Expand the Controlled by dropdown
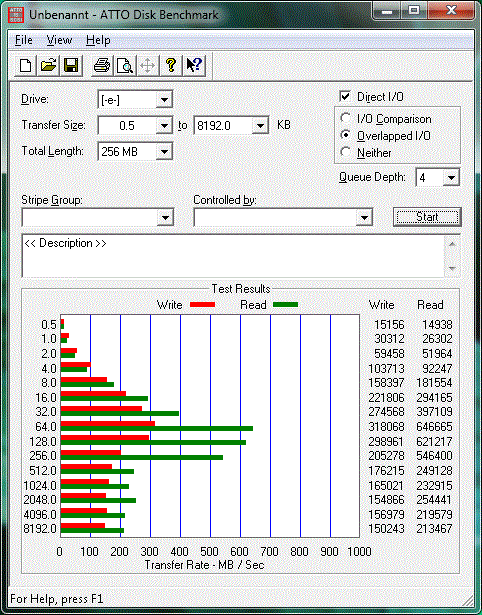Viewport: 482px width, 615px height. tap(364, 217)
